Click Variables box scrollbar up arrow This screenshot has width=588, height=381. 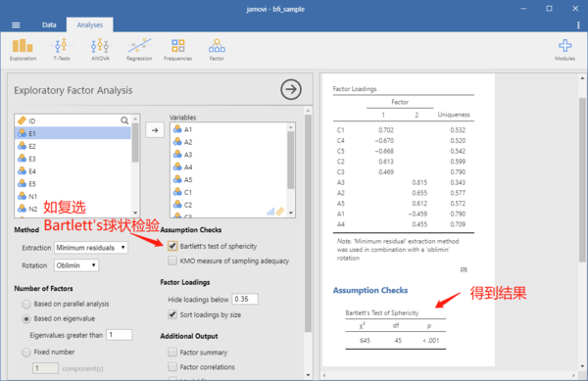tap(291, 127)
